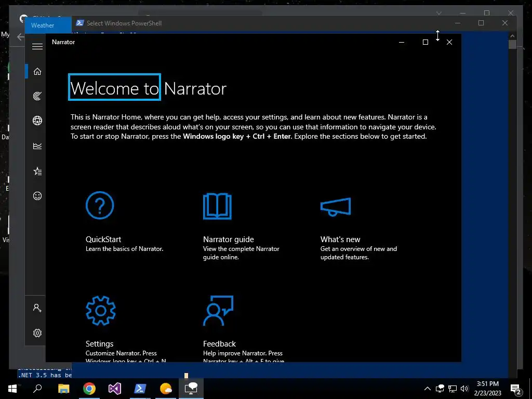Image resolution: width=532 pixels, height=399 pixels.
Task: Launch Google Chrome from the taskbar
Action: [x=89, y=389]
